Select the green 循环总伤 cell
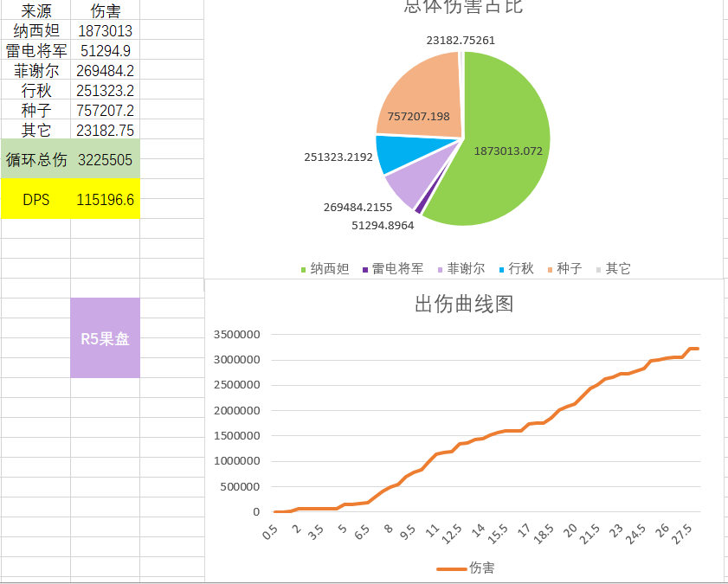Image resolution: width=728 pixels, height=584 pixels. click(x=35, y=158)
